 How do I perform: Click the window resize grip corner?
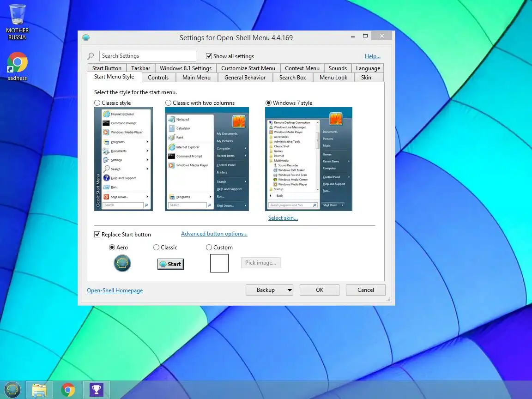pos(388,299)
